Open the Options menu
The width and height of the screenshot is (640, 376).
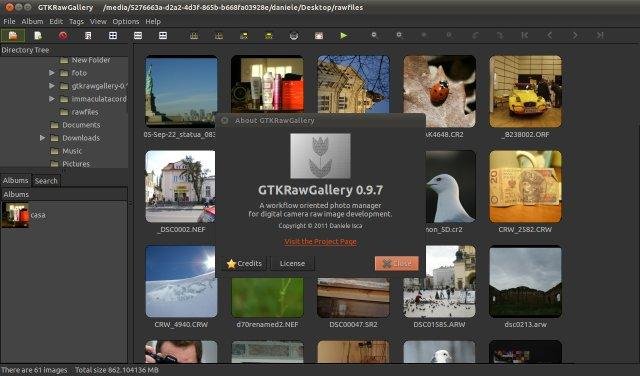click(x=126, y=21)
